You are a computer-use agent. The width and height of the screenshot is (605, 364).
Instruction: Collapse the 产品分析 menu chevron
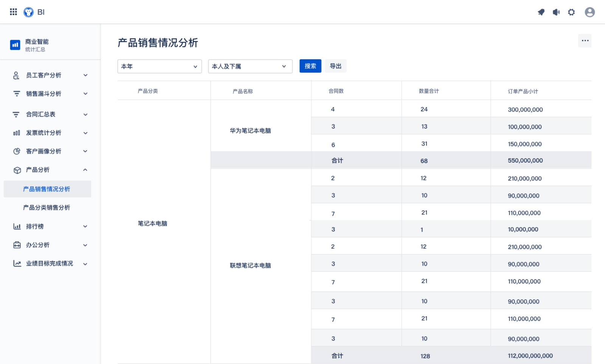click(x=85, y=170)
